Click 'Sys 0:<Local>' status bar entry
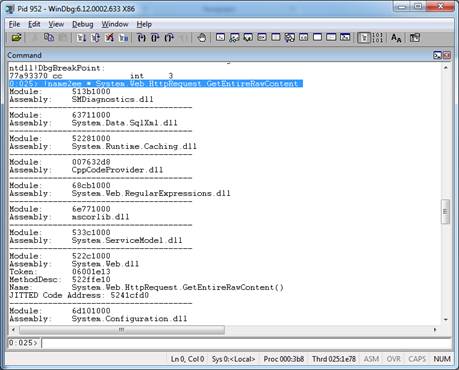The width and height of the screenshot is (459, 370). point(233,359)
